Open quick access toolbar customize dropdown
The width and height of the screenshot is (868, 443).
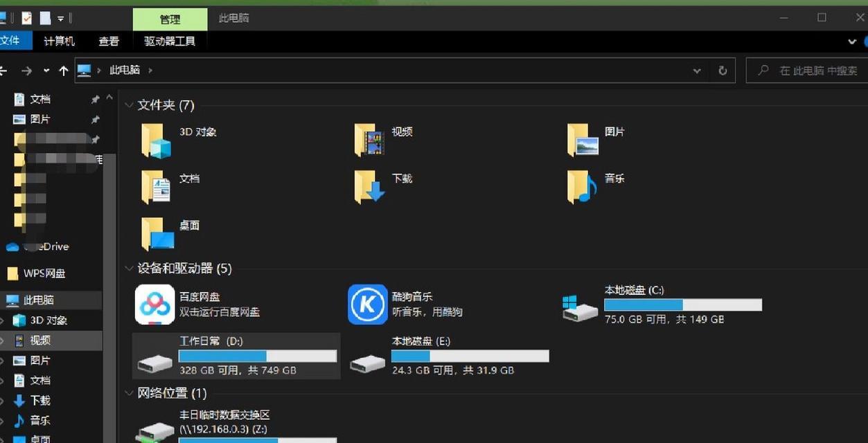coord(61,18)
